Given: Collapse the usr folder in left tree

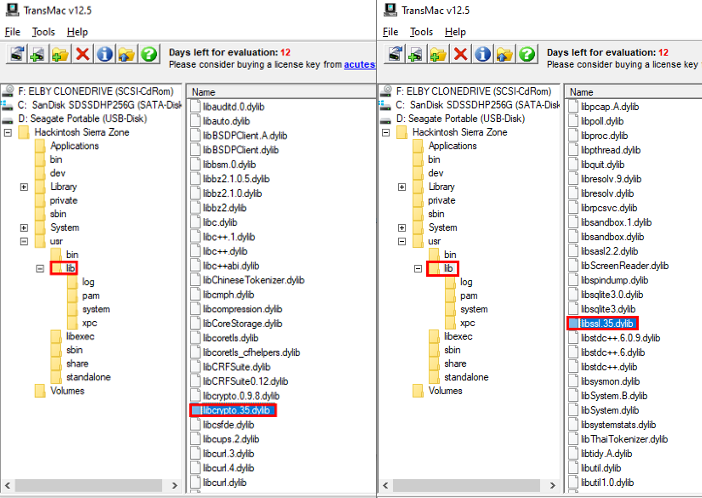Looking at the screenshot, I should (24, 241).
